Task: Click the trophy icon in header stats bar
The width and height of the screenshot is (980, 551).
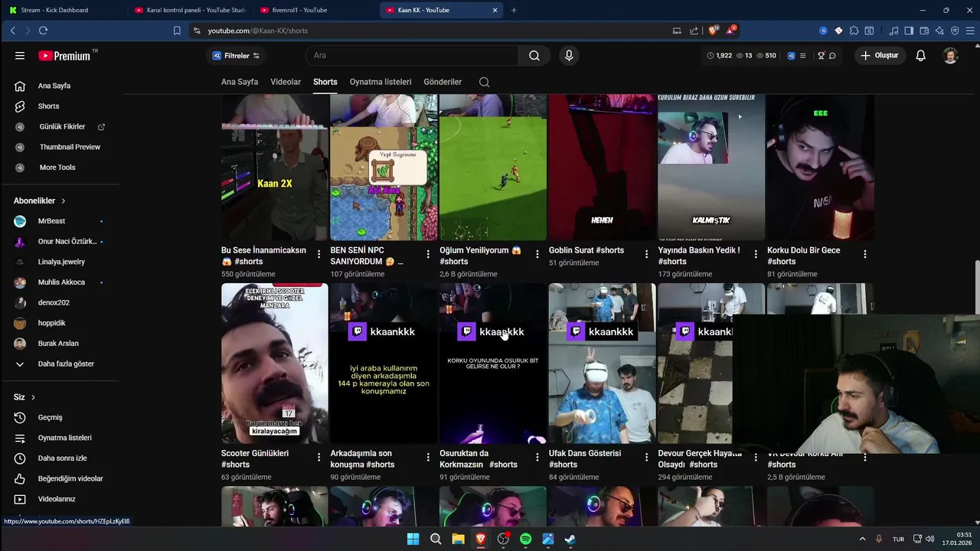Action: point(821,55)
